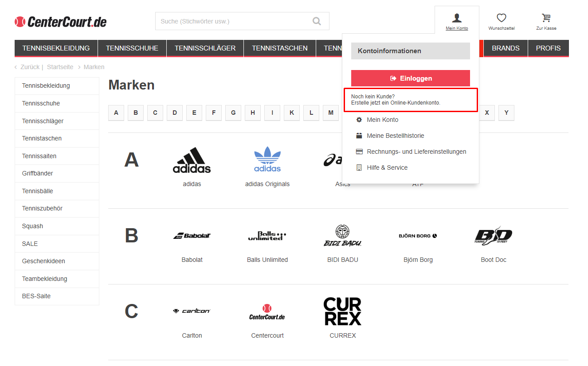Open the Björn Borg logo
588x366 pixels.
(418, 236)
